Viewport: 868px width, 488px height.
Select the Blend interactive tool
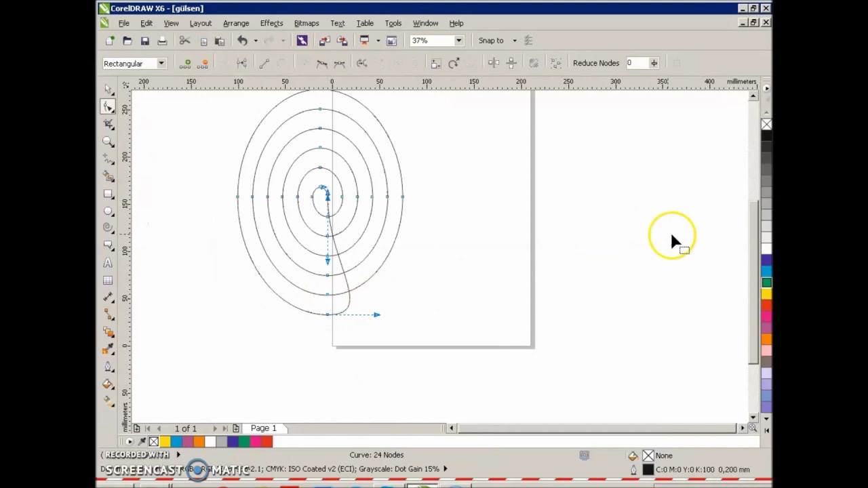108,332
